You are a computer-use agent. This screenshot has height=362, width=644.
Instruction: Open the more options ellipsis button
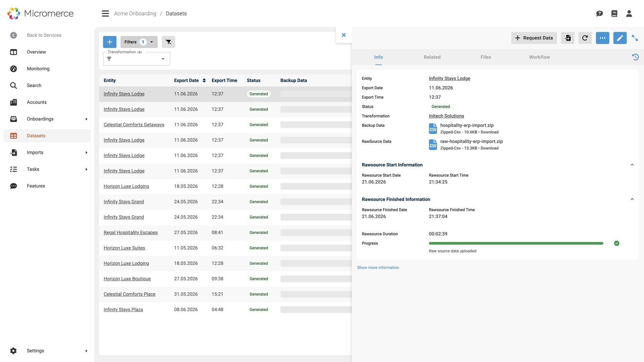602,38
